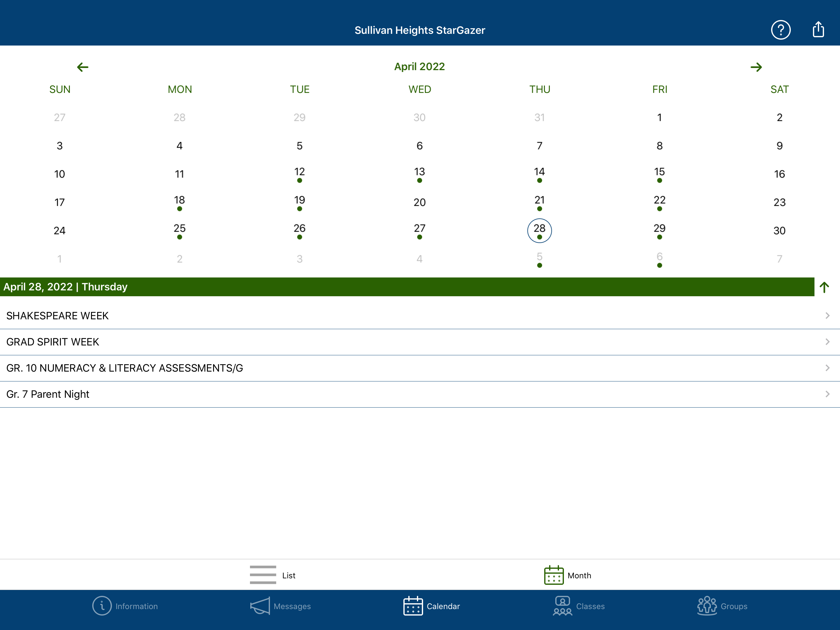This screenshot has width=840, height=630.
Task: Open the Groups tab icon
Action: [707, 606]
